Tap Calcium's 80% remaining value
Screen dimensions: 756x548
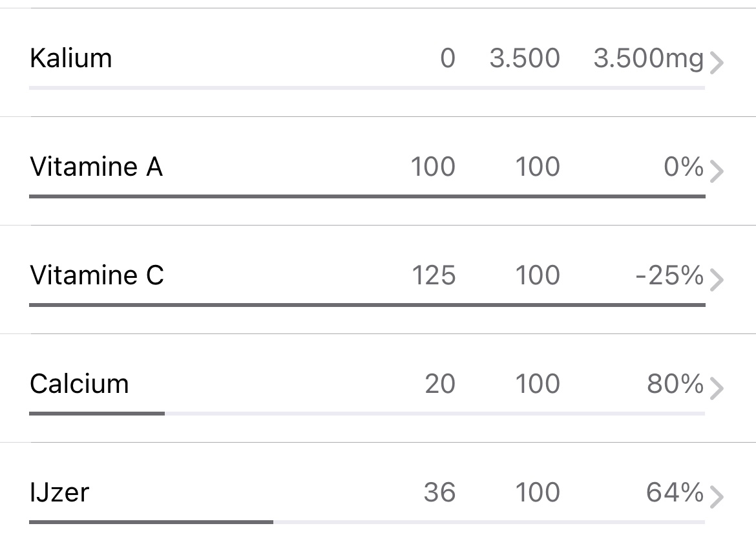(x=675, y=384)
